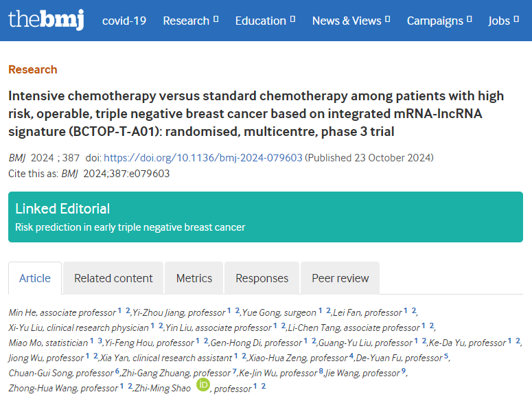Open the article DOI link
This screenshot has height=401, width=532.
coord(203,157)
